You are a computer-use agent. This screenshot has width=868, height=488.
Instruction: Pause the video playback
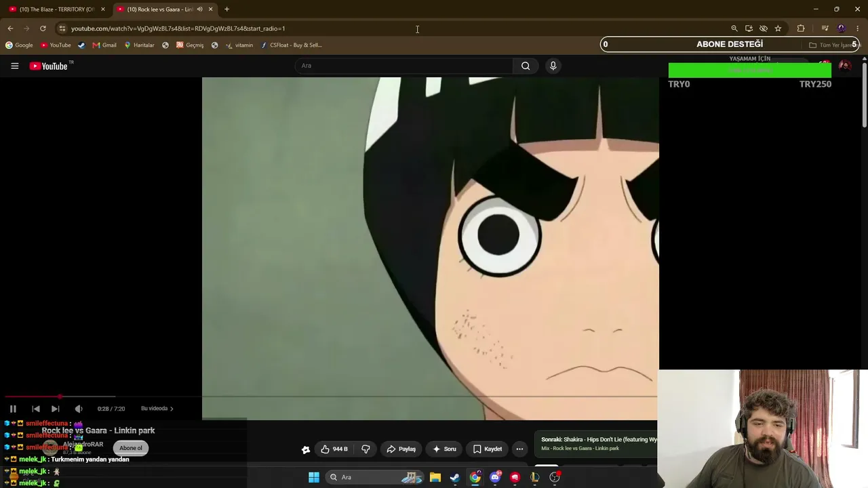(13, 409)
